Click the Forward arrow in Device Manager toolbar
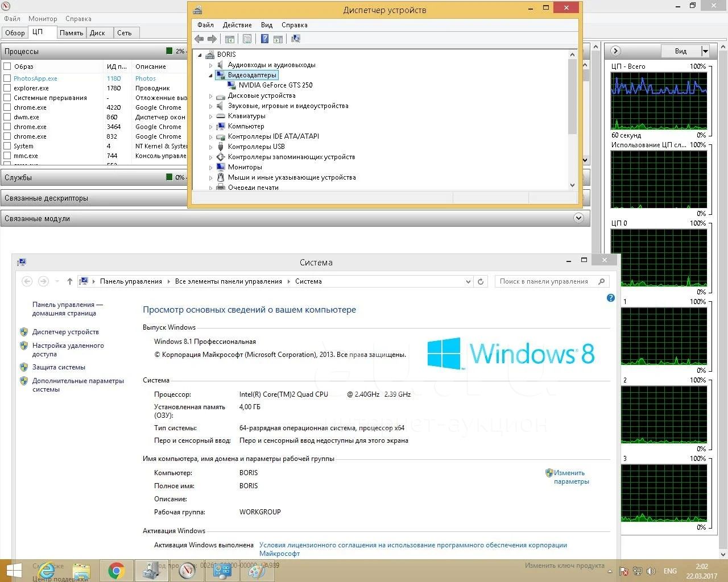The image size is (728, 582). click(212, 39)
